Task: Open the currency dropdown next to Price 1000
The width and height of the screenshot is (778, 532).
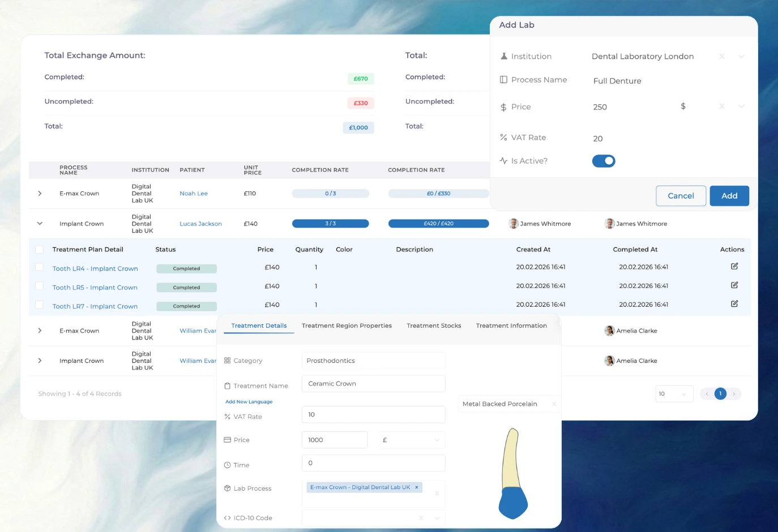Action: point(436,440)
